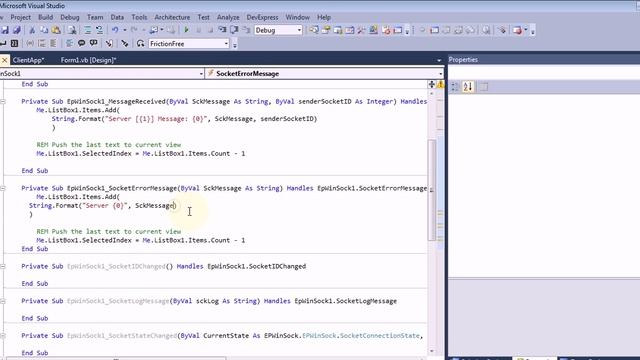The height and width of the screenshot is (360, 640).
Task: Open Solution Explorer from the toolbar icon
Action: pos(314,30)
